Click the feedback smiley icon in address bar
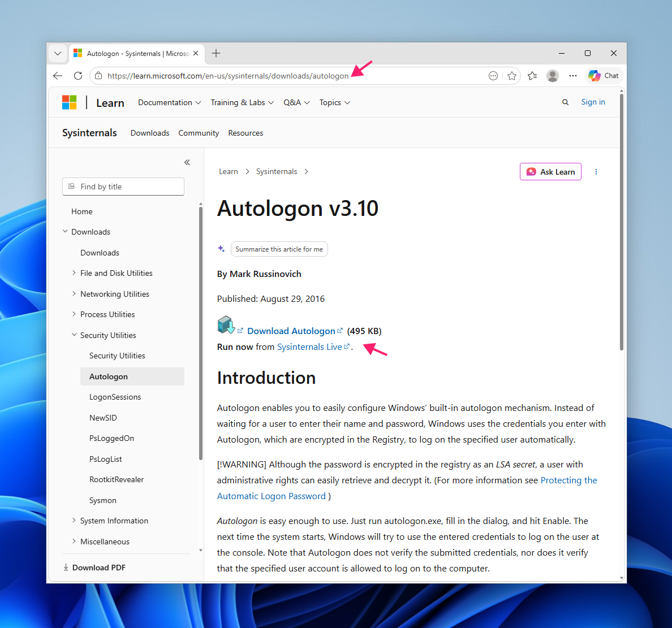Viewport: 672px width, 628px height. pyautogui.click(x=493, y=76)
